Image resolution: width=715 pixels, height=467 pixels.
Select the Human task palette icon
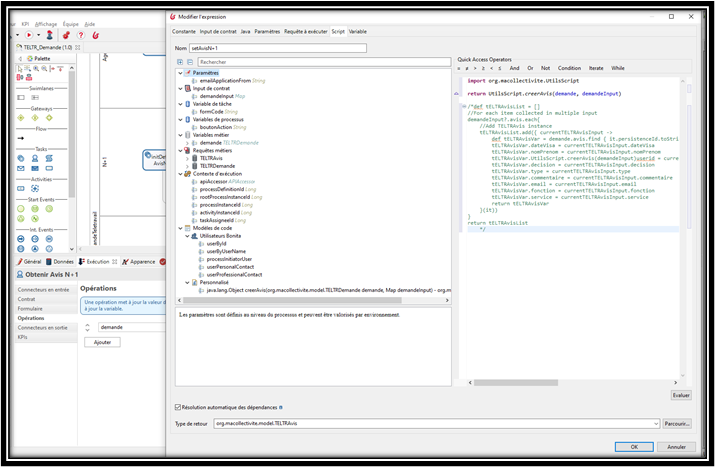(x=35, y=158)
